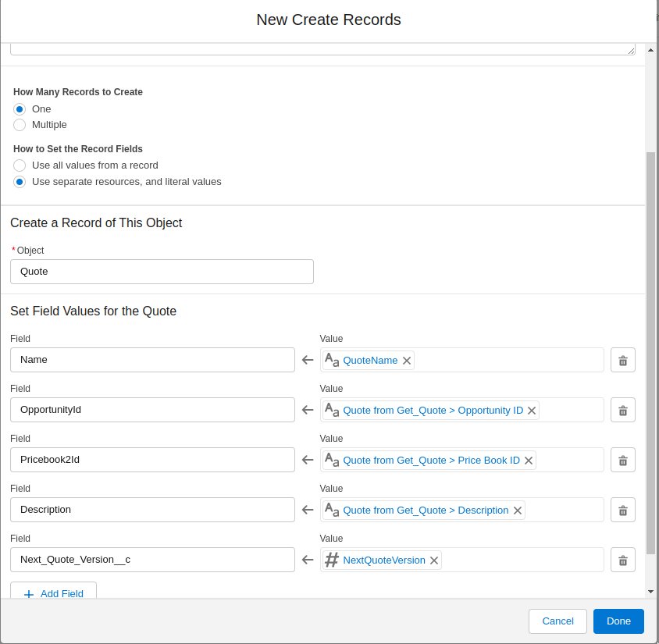Delete the Name field row
The image size is (659, 644).
click(622, 360)
